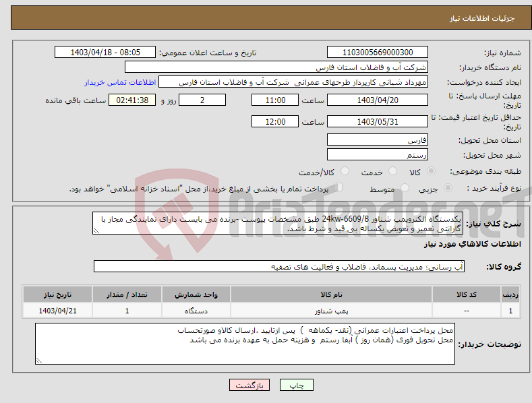The image size is (532, 403).
Task: Click the توضیحات خریدار notes textarea
Action: 245,344
